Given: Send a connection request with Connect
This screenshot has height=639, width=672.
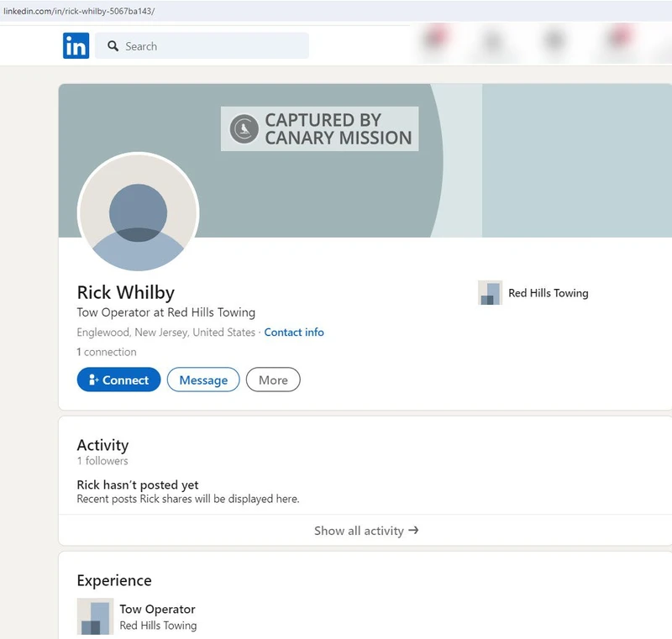Looking at the screenshot, I should [x=118, y=380].
